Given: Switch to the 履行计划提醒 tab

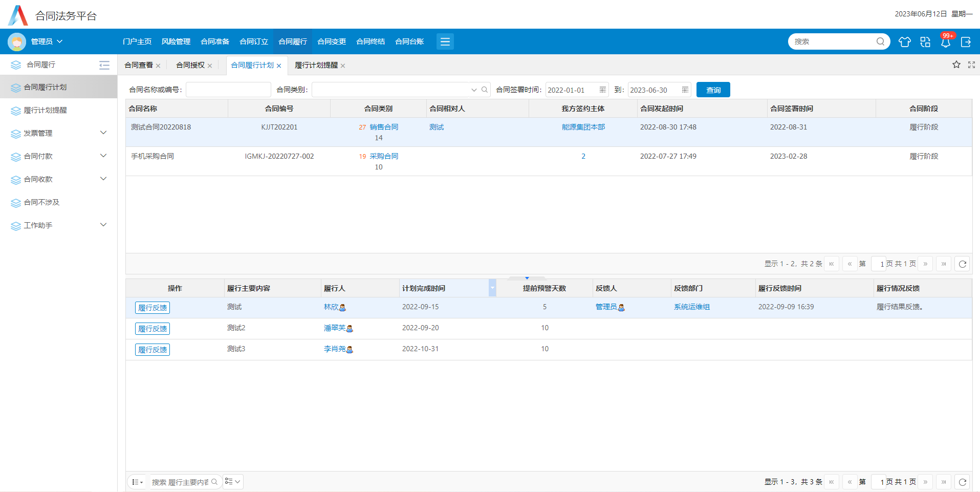Looking at the screenshot, I should [316, 65].
